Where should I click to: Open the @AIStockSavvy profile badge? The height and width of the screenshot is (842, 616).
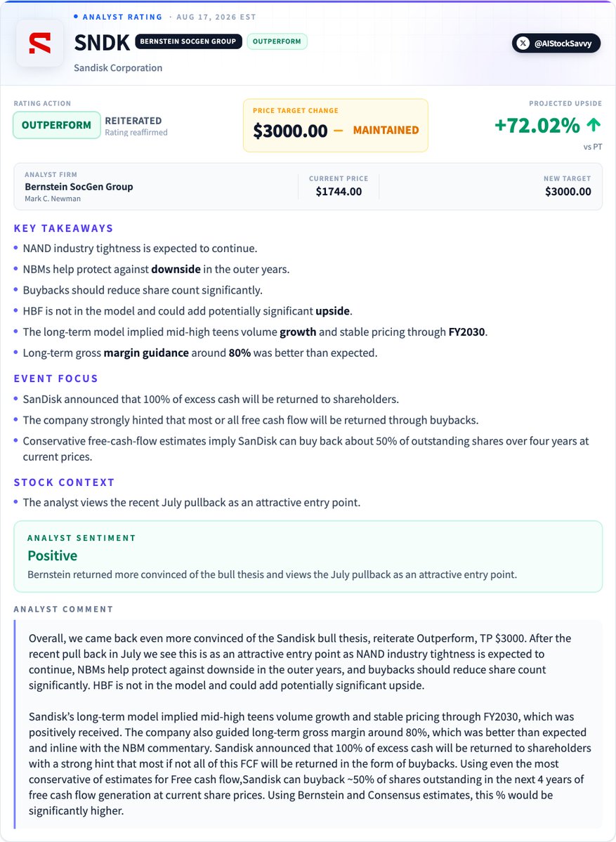click(x=556, y=43)
